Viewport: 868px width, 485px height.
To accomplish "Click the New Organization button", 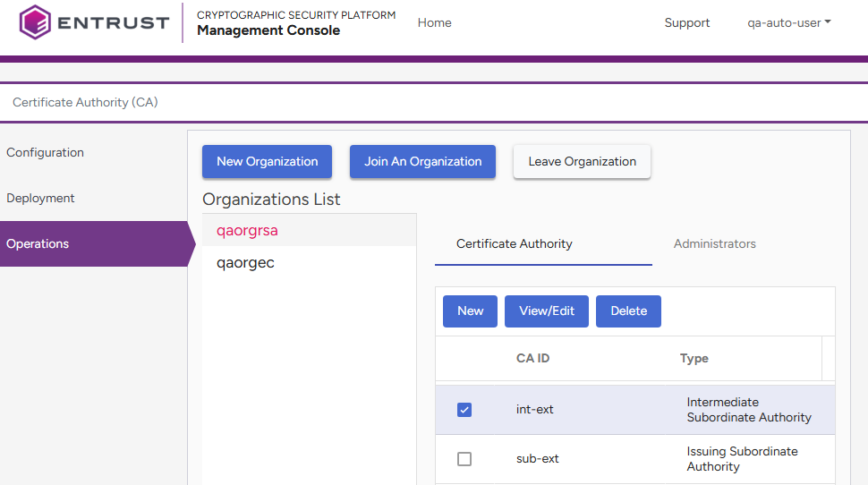I will 267,162.
